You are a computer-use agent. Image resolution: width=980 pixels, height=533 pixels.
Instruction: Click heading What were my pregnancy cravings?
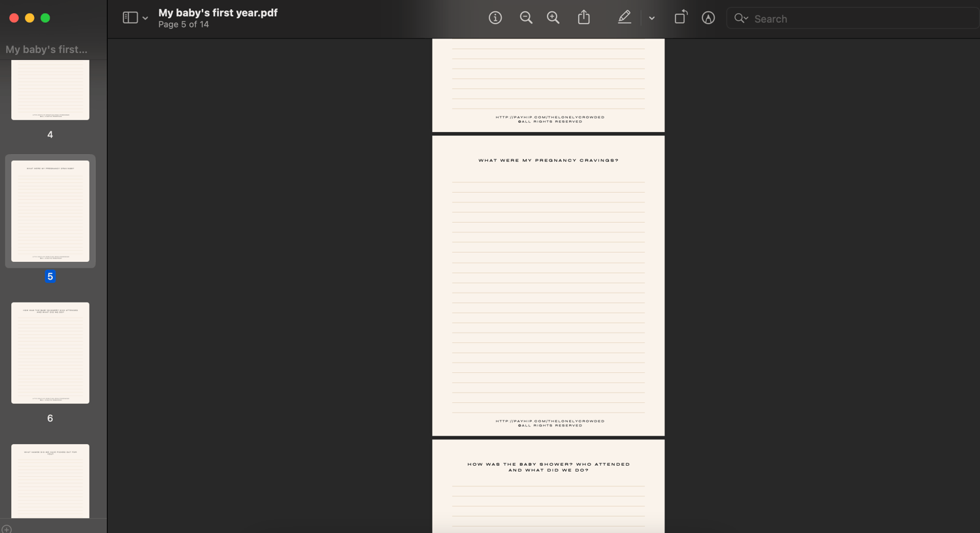[x=548, y=160]
